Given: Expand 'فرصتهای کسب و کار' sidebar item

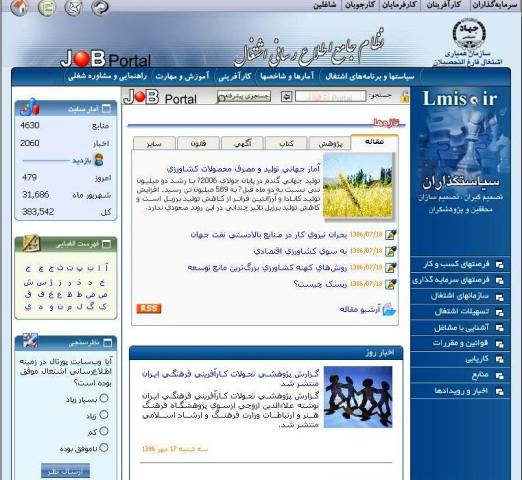Looking at the screenshot, I should tap(460, 264).
